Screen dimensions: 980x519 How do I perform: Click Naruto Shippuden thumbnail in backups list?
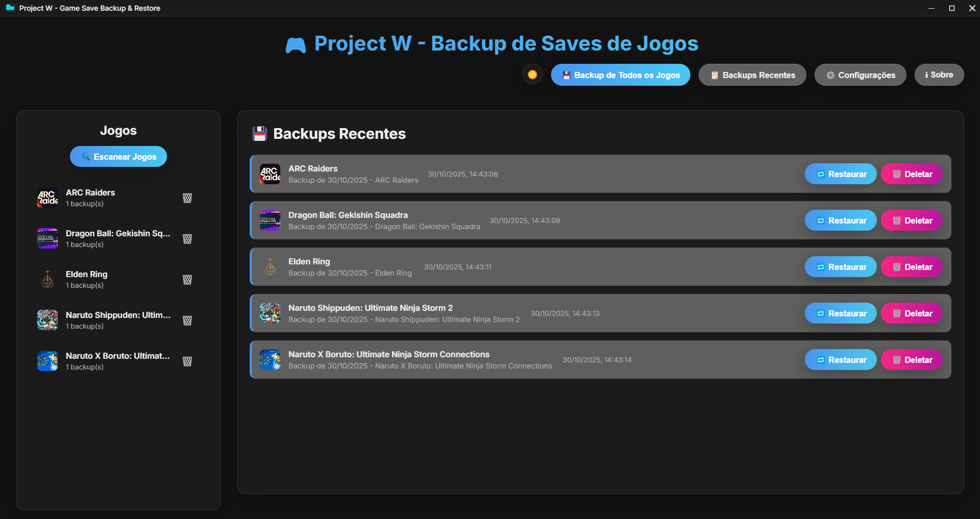[270, 313]
